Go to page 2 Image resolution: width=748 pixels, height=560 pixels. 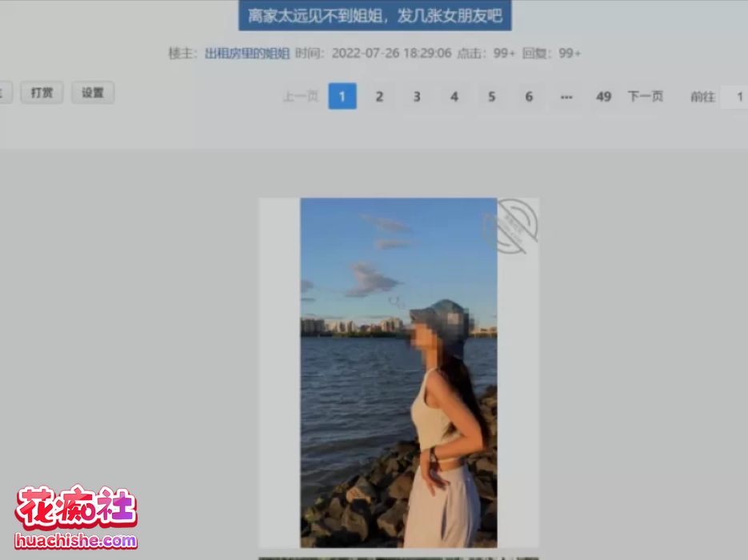point(379,96)
